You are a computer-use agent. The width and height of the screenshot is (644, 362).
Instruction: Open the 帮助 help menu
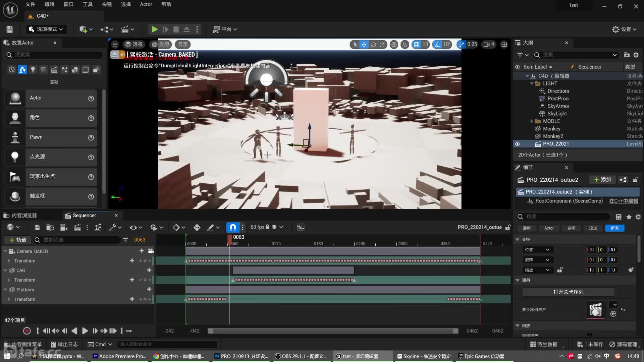coord(166,4)
